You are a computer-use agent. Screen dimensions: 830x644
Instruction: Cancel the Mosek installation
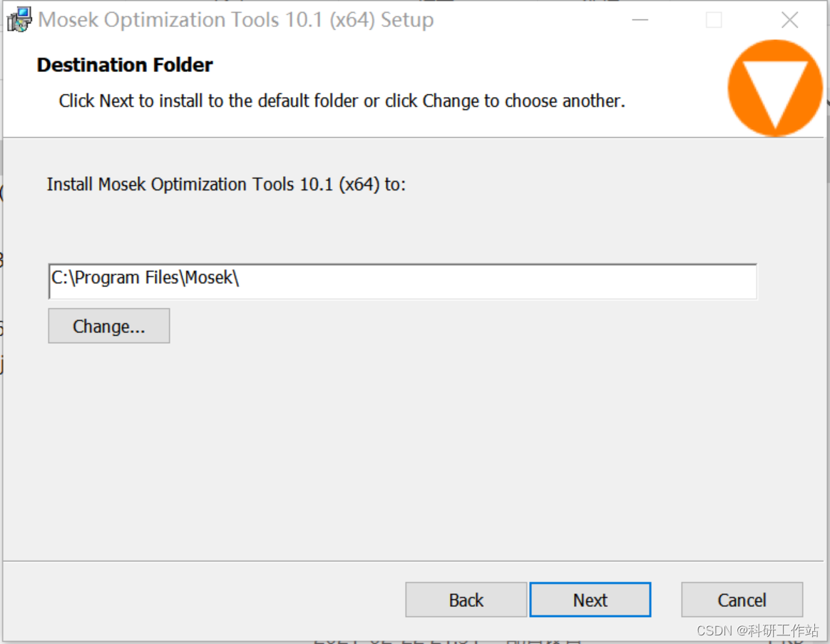(x=742, y=600)
